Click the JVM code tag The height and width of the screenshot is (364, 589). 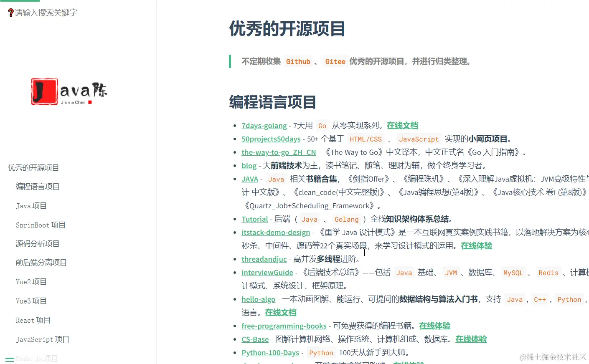[x=451, y=273]
